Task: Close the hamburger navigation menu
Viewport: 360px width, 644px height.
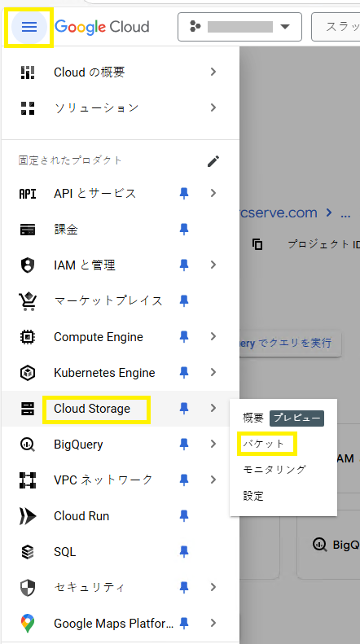Action: coord(29,27)
